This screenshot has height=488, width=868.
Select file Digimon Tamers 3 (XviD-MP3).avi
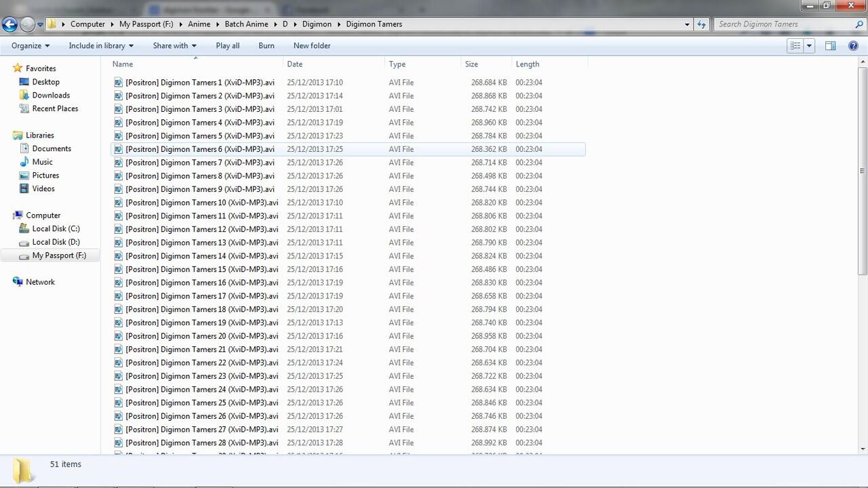point(200,109)
